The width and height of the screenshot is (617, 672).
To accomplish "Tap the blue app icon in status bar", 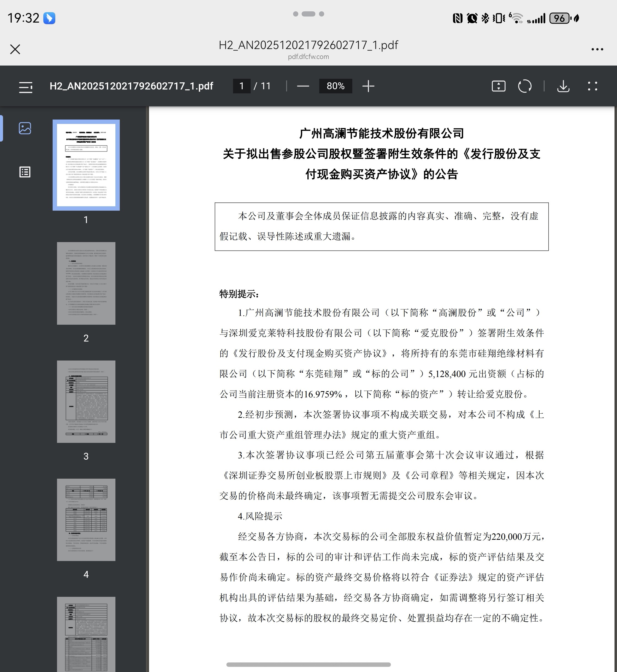I will click(x=49, y=18).
